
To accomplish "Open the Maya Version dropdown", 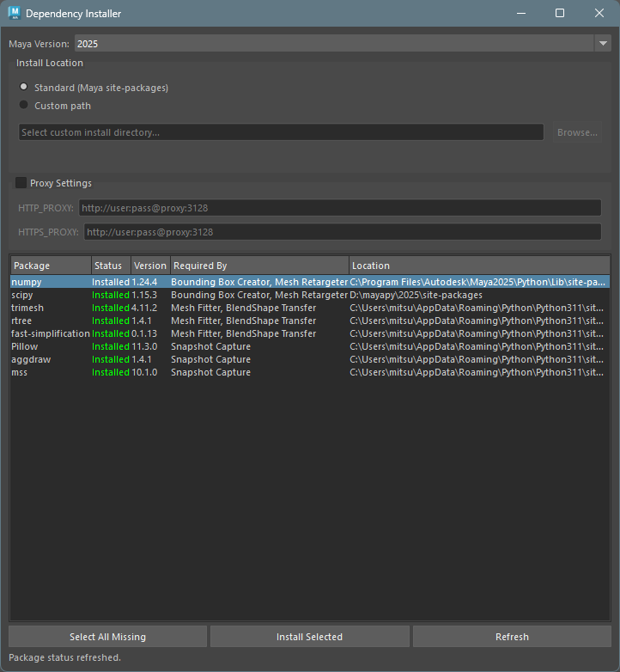I will coord(335,43).
